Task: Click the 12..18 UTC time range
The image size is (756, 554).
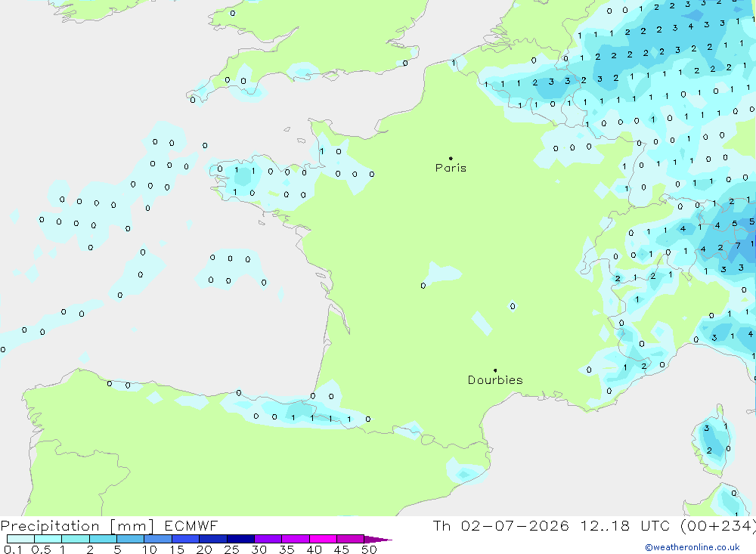Action: (x=625, y=526)
